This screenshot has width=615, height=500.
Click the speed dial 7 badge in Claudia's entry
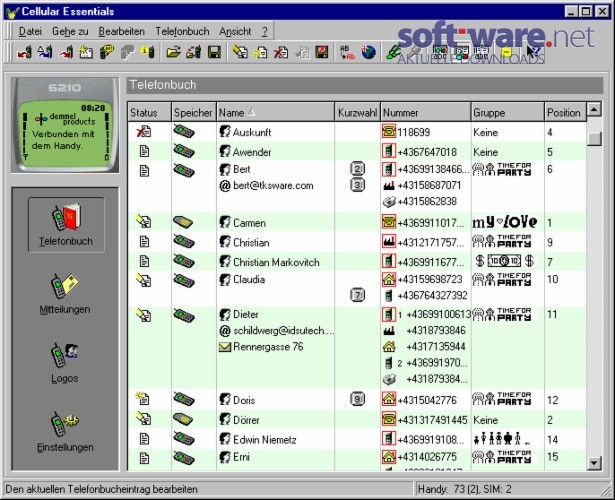click(x=357, y=295)
